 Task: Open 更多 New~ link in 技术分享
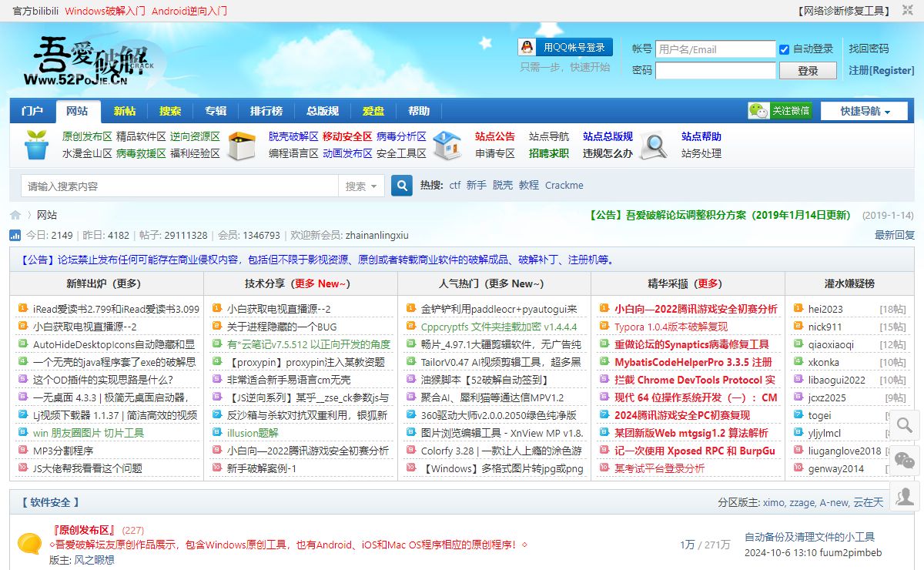pos(322,283)
